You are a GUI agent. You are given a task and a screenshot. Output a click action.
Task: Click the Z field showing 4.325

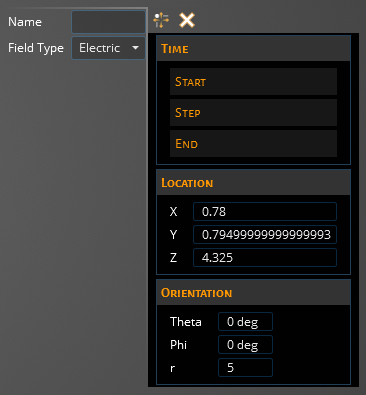[x=265, y=258]
